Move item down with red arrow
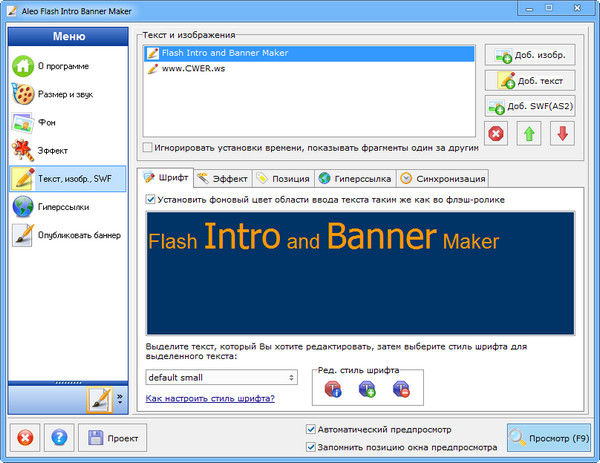The width and height of the screenshot is (600, 463). 565,134
